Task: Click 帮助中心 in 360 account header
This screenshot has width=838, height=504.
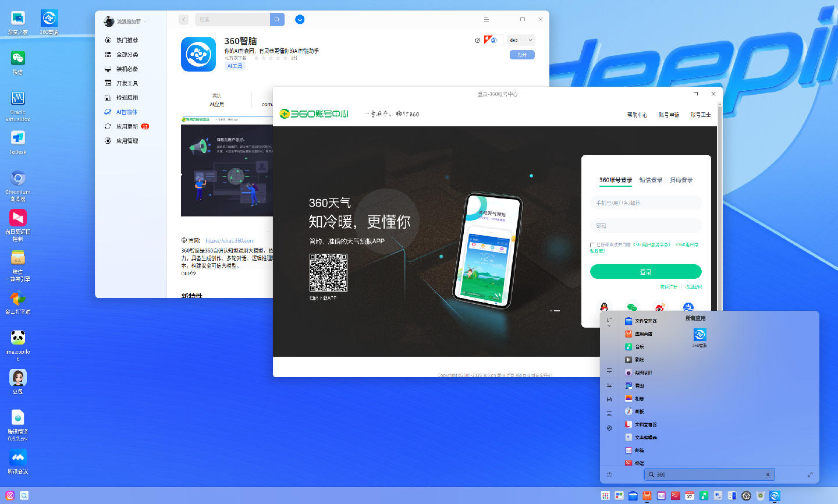Action: (x=637, y=115)
